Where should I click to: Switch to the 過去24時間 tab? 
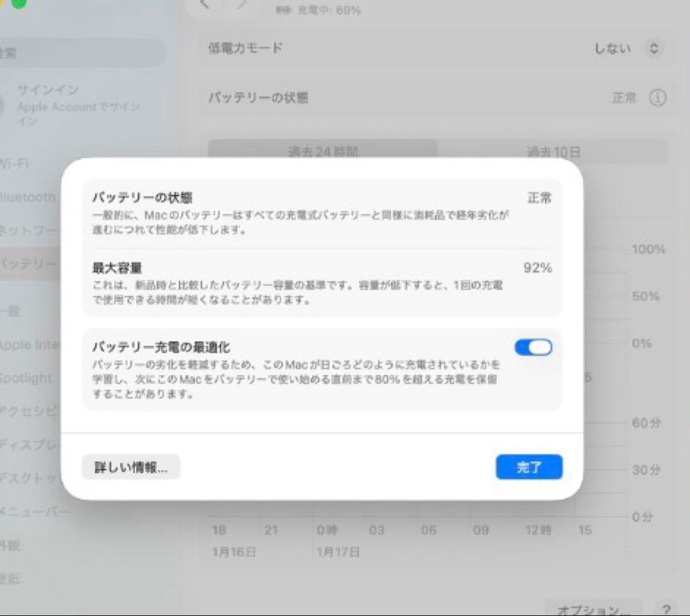coord(324,151)
